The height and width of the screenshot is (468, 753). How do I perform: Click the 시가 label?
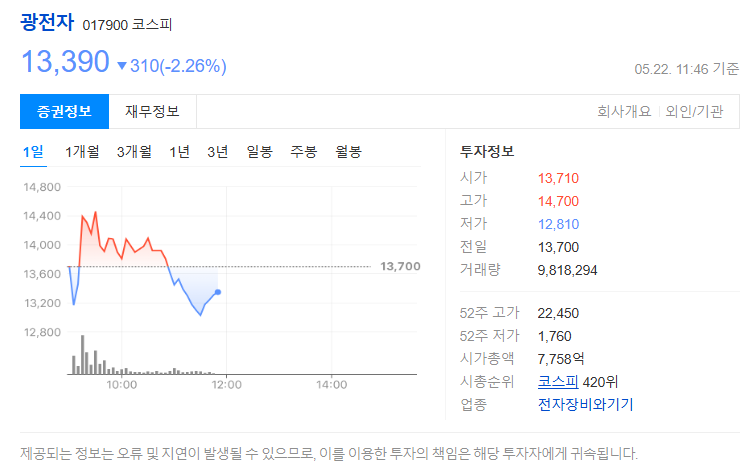(x=474, y=178)
